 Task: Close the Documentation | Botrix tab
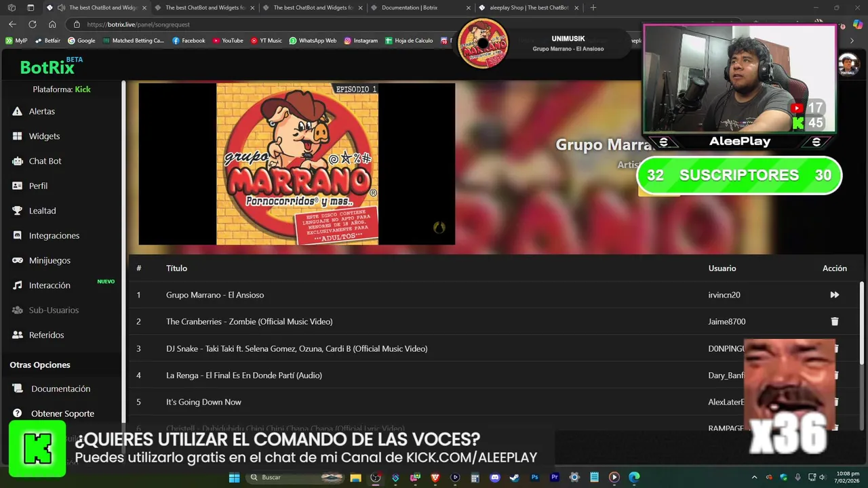(x=468, y=7)
